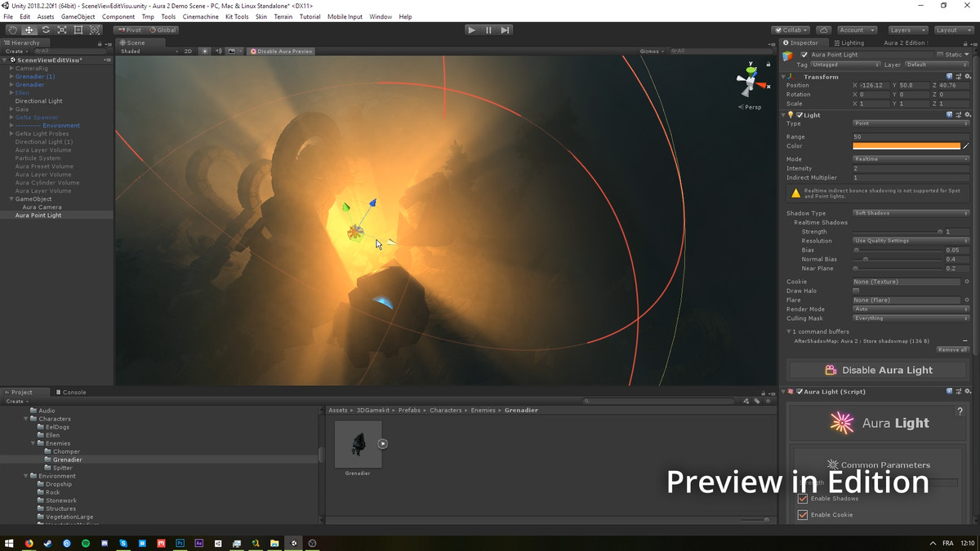
Task: Open scene effects image dropdown
Action: click(233, 51)
